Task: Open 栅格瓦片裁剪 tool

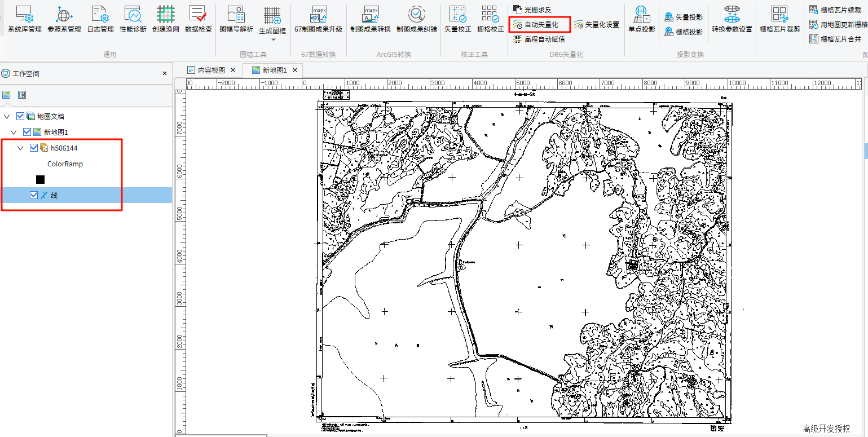Action: tap(779, 18)
